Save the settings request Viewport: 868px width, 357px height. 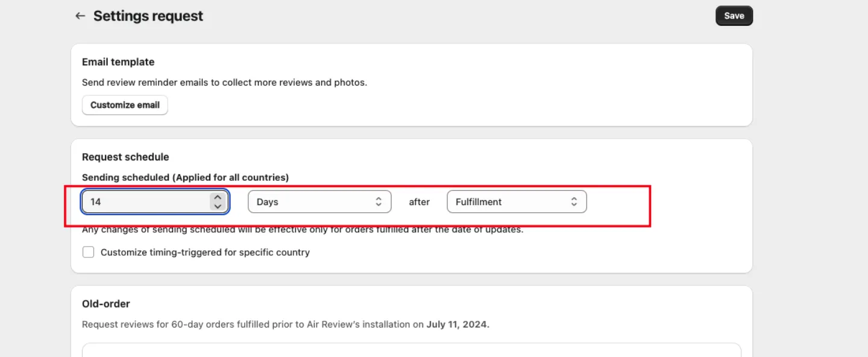[734, 16]
